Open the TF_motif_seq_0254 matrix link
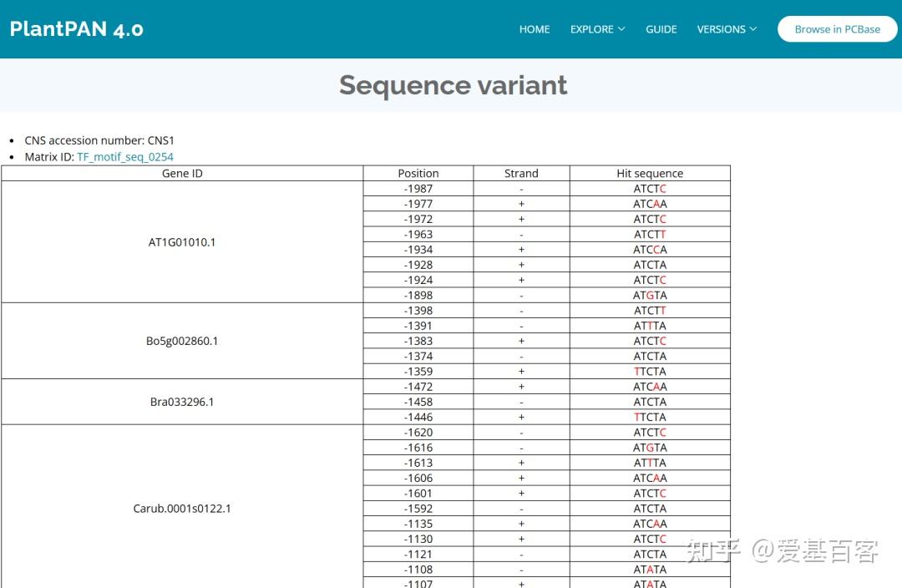Screen dimensions: 902x588 point(125,157)
